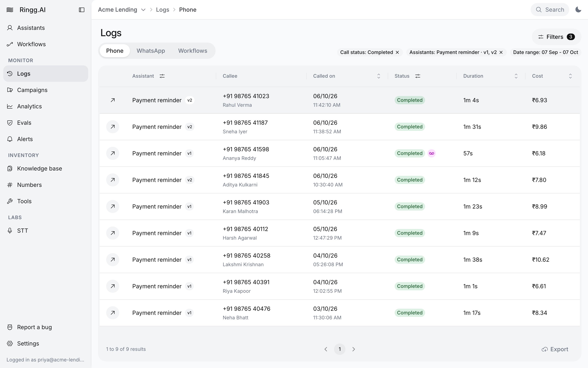This screenshot has height=368, width=588.
Task: Sort by Called on column
Action: (379, 76)
